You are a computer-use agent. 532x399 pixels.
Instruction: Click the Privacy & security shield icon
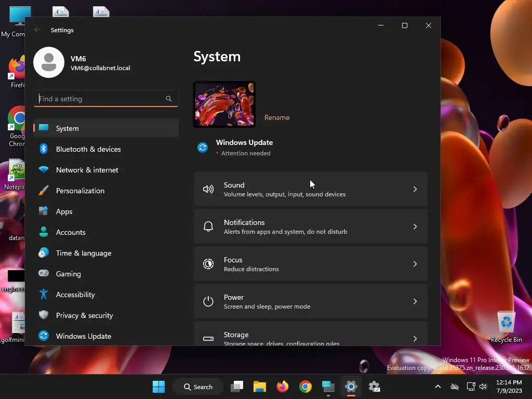point(44,315)
